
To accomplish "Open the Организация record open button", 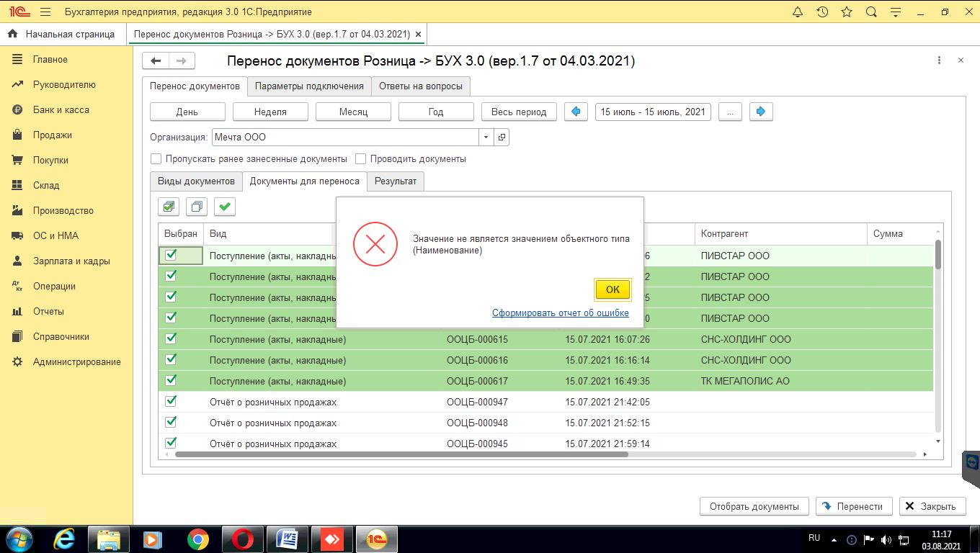I will pos(502,137).
